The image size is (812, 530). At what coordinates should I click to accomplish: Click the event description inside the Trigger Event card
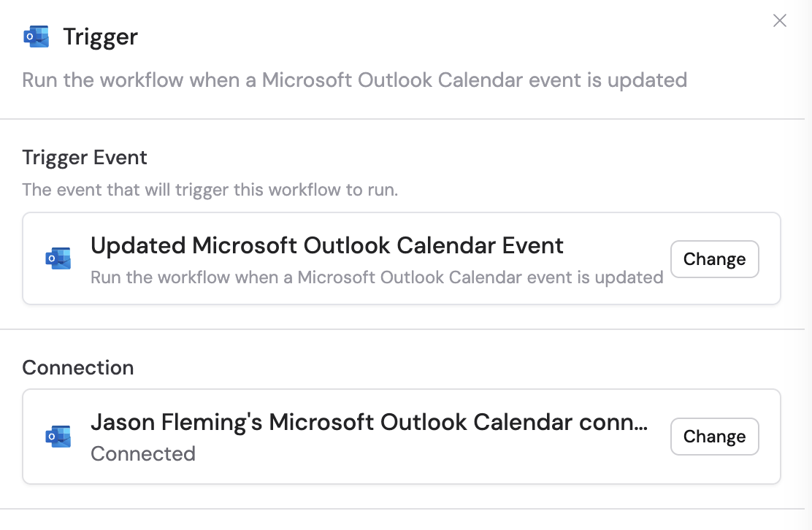[x=377, y=277]
